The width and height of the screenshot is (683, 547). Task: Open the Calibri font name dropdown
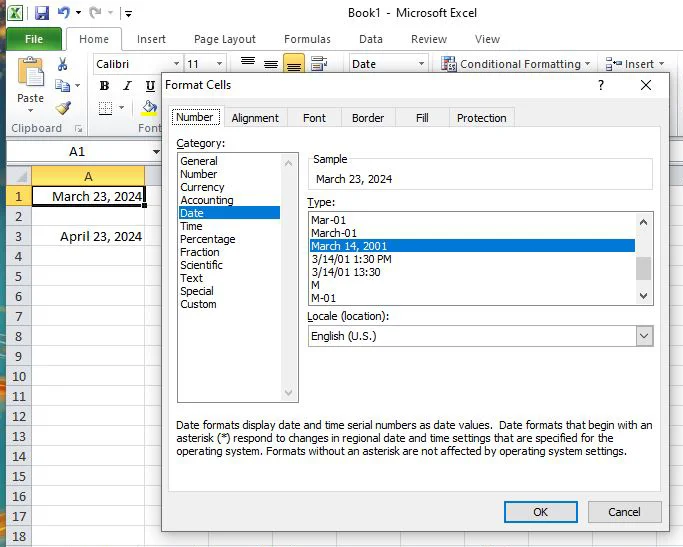point(176,64)
